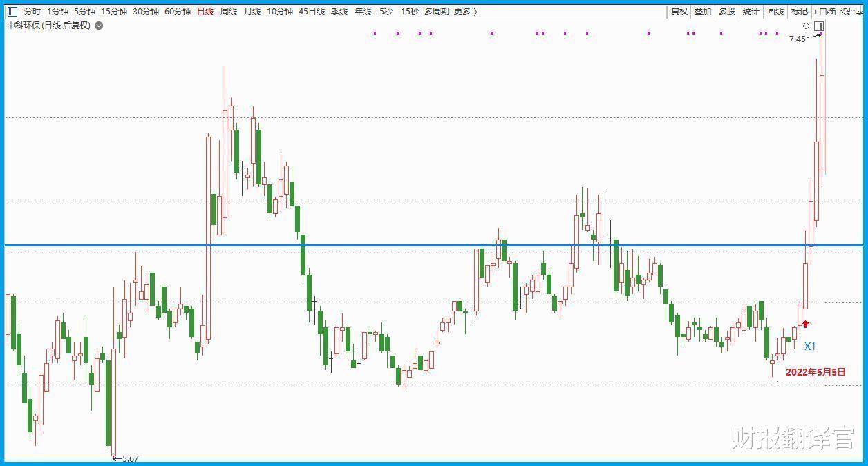Screen dimensions: 868x466
Task: Switch to 月线 monthly chart
Action: click(252, 12)
